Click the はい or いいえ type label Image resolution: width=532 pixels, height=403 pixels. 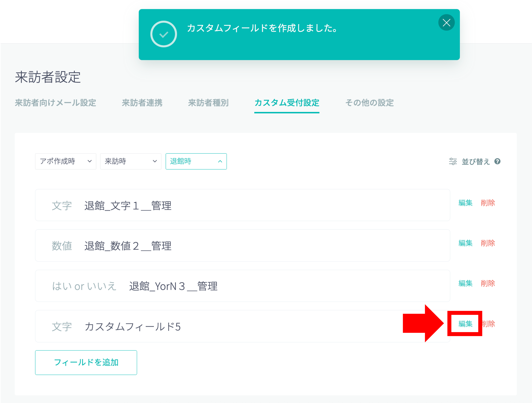tap(84, 286)
